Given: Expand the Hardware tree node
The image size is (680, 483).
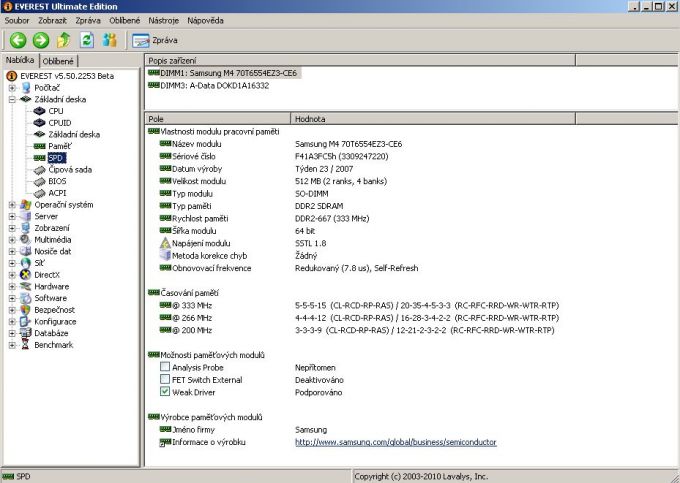Looking at the screenshot, I should click(x=12, y=287).
